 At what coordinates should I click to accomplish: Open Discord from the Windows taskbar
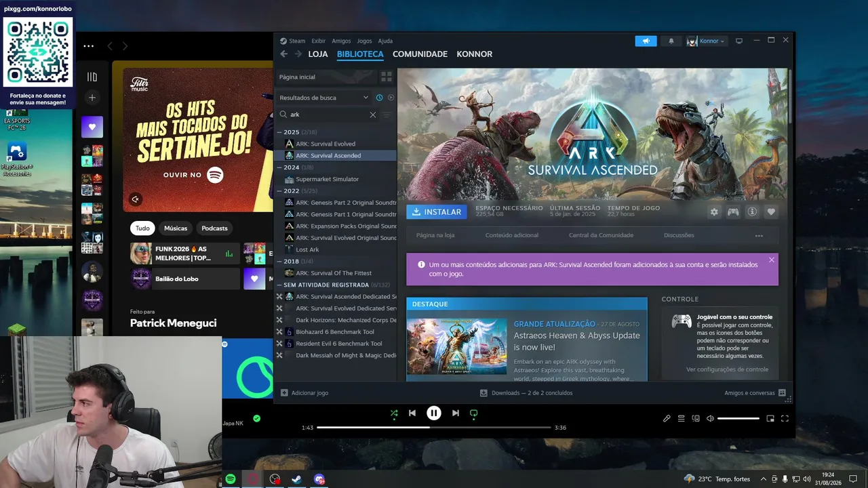pos(319,479)
